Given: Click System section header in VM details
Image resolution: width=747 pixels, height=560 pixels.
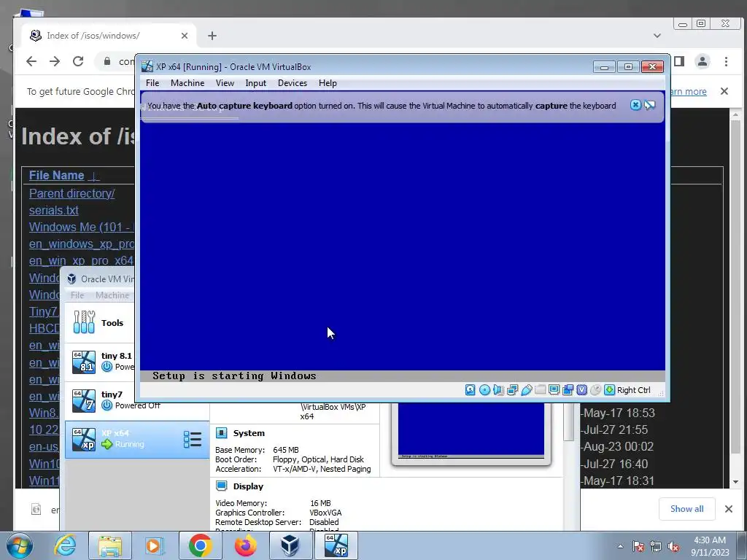Looking at the screenshot, I should click(249, 433).
